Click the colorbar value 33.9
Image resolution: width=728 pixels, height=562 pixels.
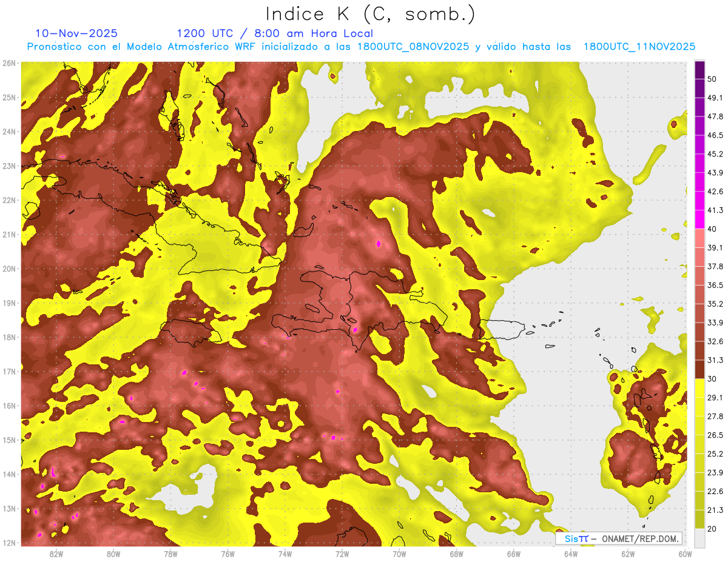point(715,323)
